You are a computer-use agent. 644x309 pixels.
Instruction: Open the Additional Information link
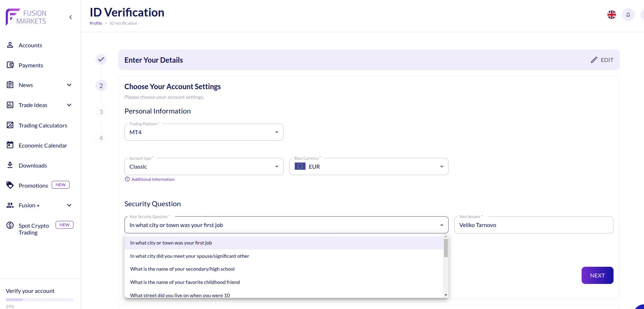[153, 179]
